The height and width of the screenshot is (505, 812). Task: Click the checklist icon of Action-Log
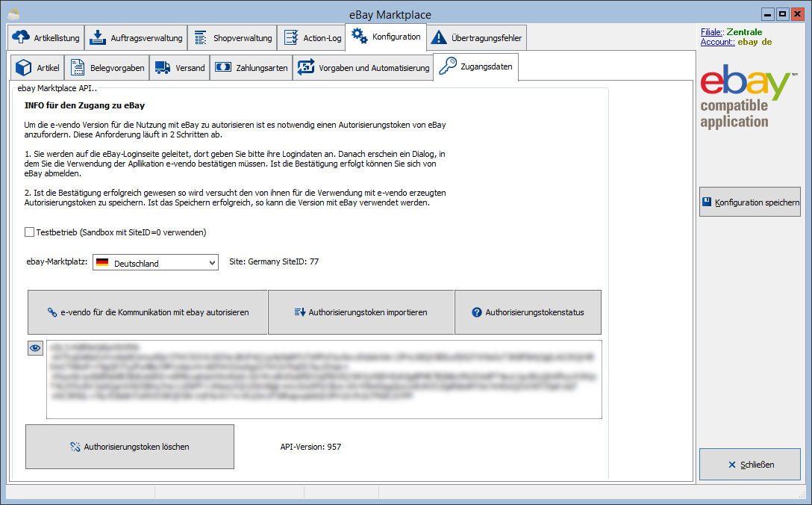(x=291, y=38)
